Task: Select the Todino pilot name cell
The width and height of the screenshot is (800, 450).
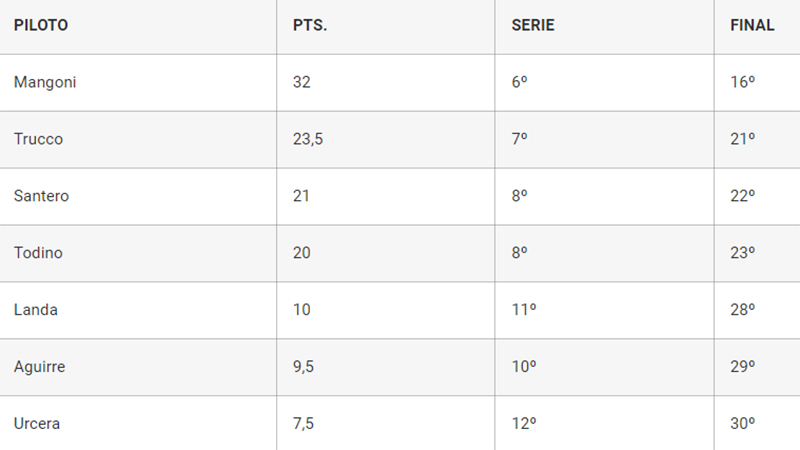Action: click(38, 253)
